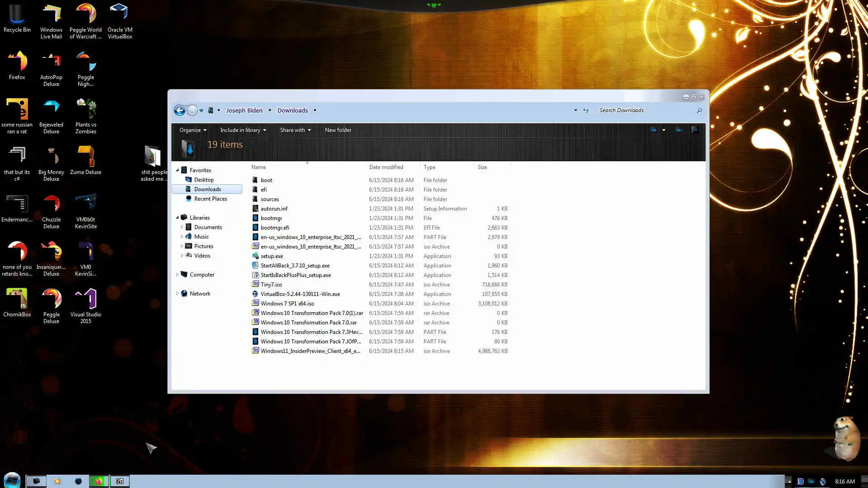Select the Tiny7.iso file
This screenshot has height=488, width=868.
tap(271, 285)
